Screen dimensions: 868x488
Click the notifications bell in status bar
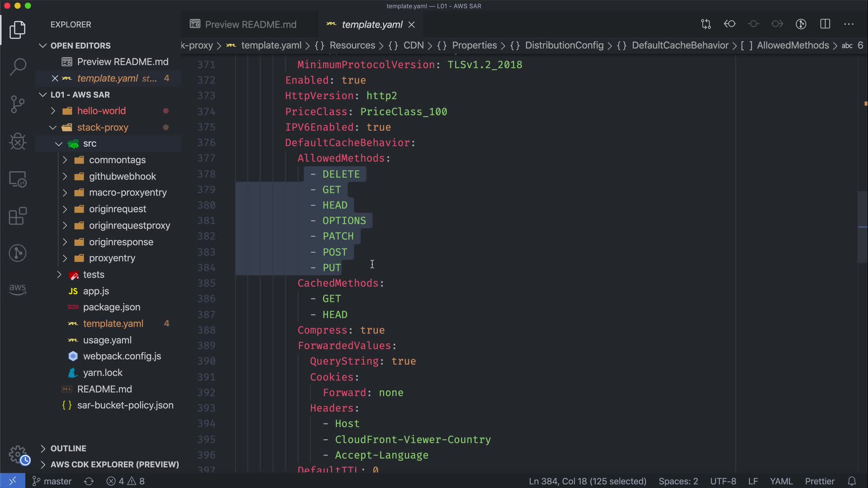tap(852, 481)
